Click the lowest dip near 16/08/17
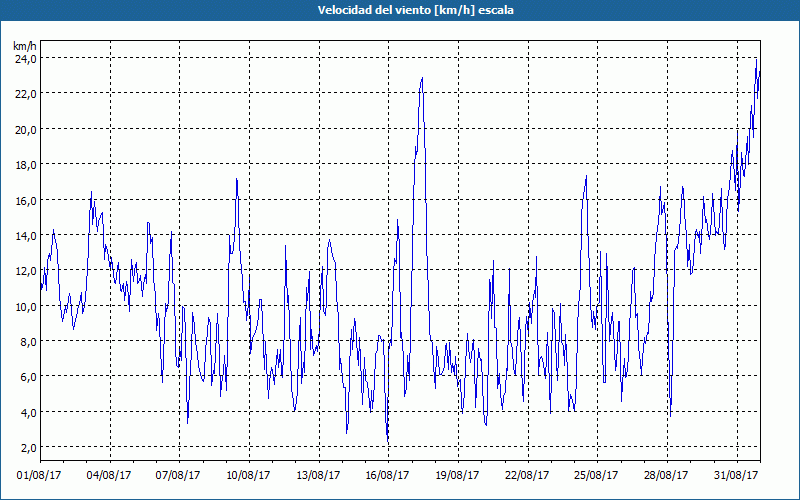The image size is (800, 500). pos(388,442)
